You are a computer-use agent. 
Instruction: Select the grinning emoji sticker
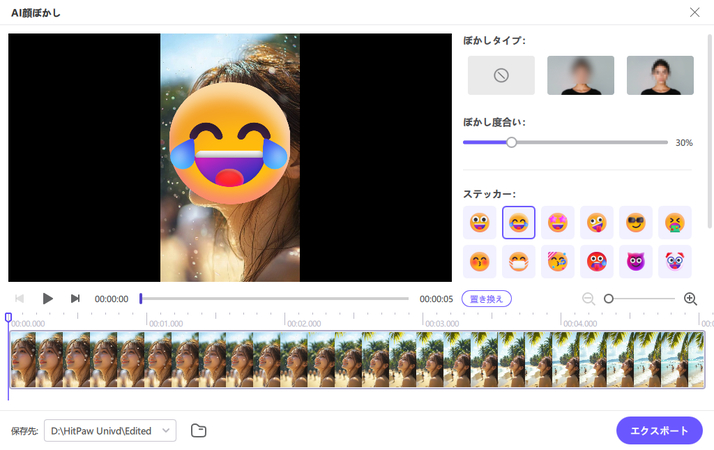(479, 222)
